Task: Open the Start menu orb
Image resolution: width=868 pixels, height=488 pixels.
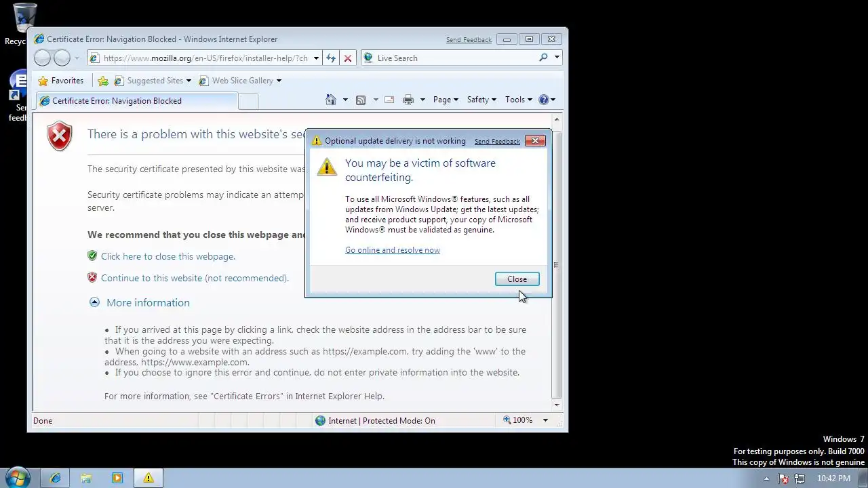Action: pos(17,478)
